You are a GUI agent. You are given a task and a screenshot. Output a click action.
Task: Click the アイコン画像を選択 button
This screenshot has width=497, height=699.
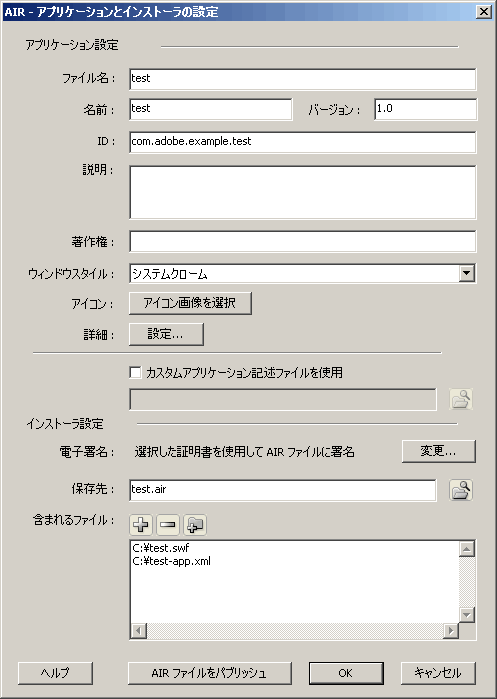tap(190, 304)
